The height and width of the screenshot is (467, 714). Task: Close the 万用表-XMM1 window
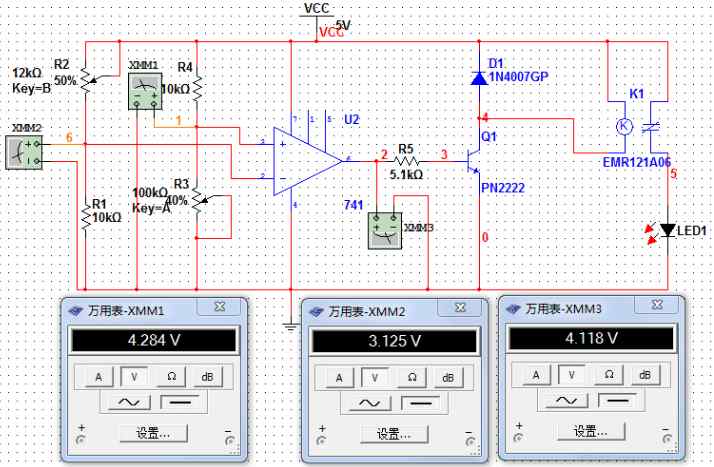click(220, 307)
